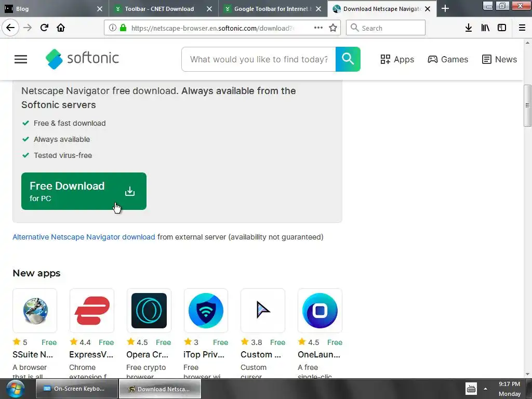Open the Softonic side navigation menu
Viewport: 532px width, 399px height.
[x=21, y=59]
